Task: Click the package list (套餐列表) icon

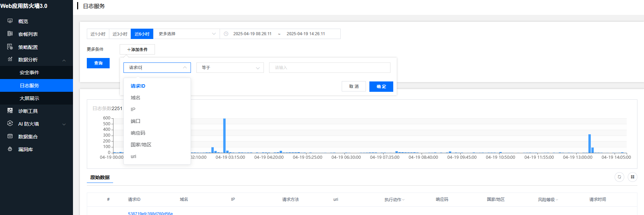Action: coord(10,34)
